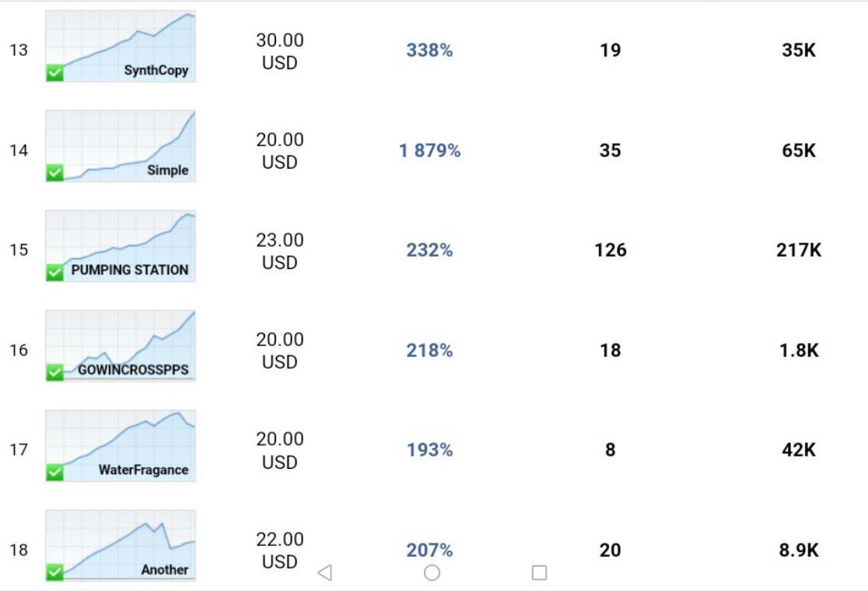Screen dimensions: 868x591
Task: Open the PUMPING STATION signal thumbnail
Action: (x=121, y=246)
